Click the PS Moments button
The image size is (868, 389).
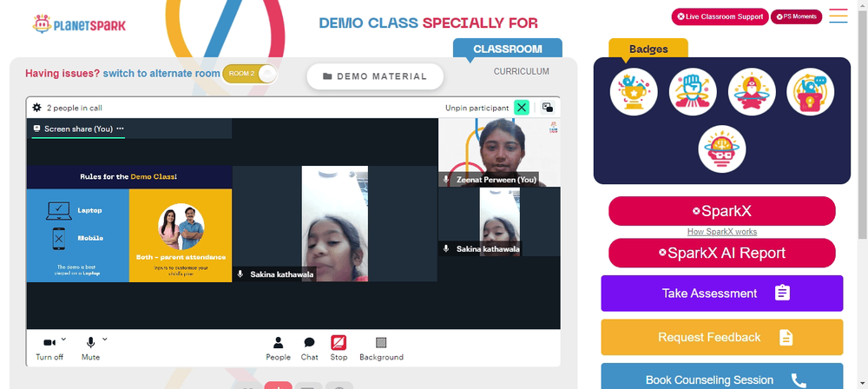click(x=797, y=16)
